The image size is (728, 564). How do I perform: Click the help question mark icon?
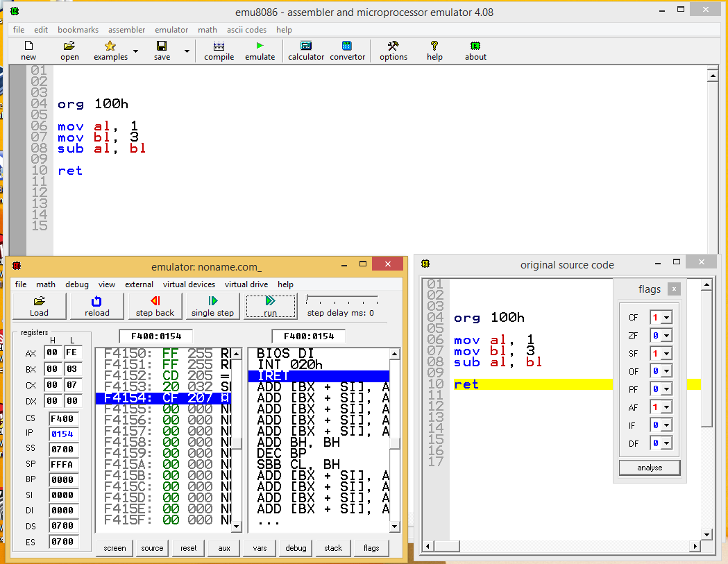[434, 51]
